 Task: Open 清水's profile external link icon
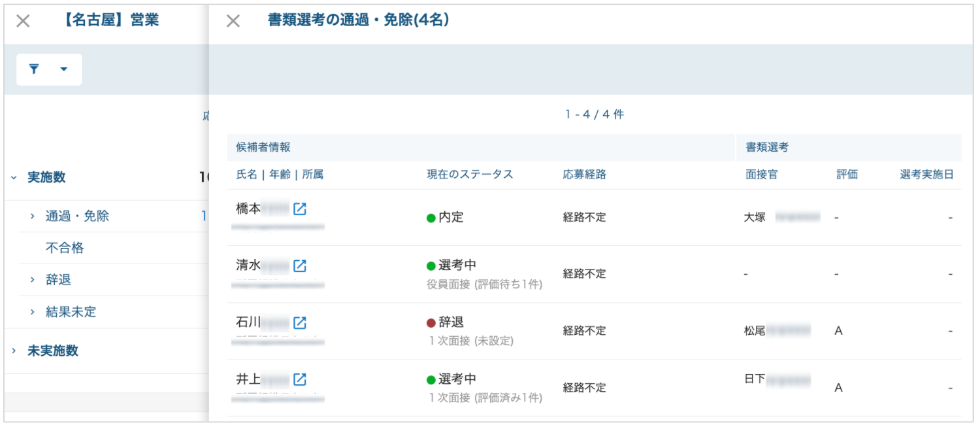pos(300,266)
